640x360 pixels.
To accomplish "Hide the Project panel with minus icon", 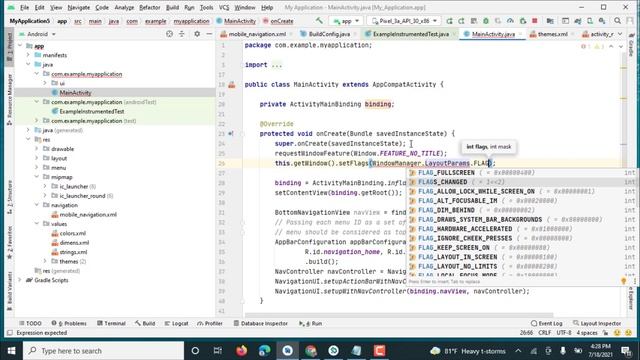I will [209, 34].
